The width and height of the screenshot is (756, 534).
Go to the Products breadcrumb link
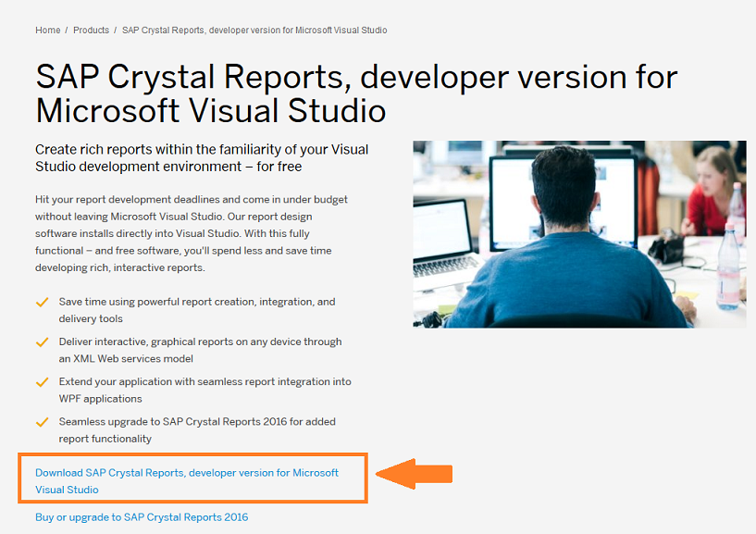(x=91, y=30)
